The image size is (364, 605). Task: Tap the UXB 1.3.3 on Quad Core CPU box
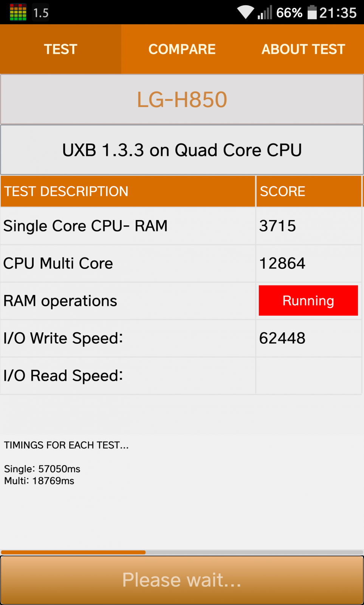tap(182, 150)
